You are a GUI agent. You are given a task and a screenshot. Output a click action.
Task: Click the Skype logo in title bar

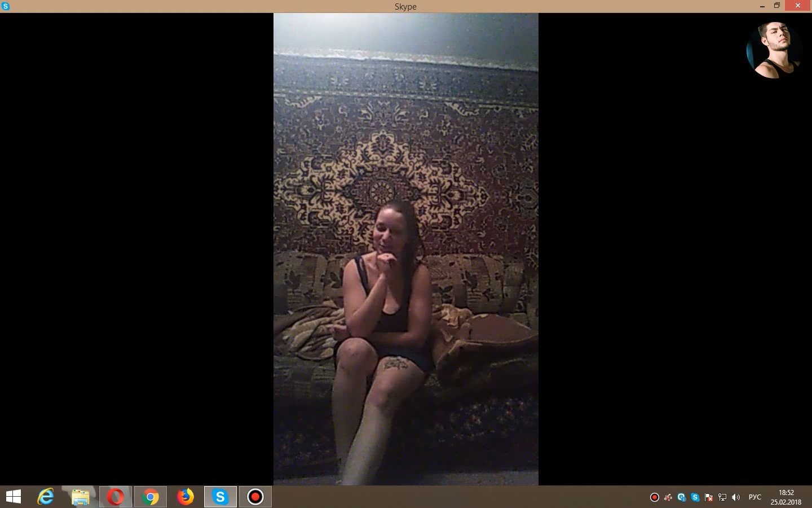(x=6, y=6)
